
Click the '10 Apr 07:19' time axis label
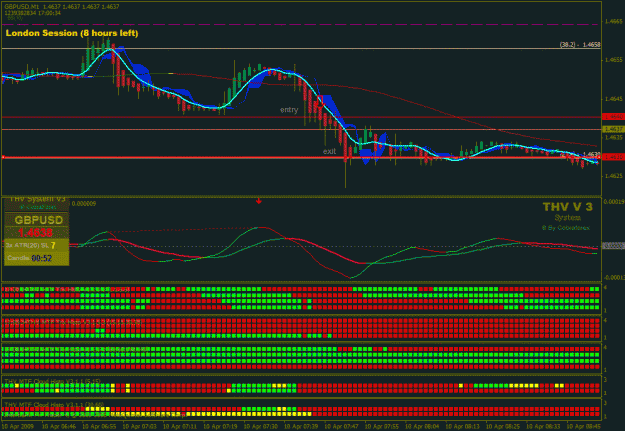220,427
